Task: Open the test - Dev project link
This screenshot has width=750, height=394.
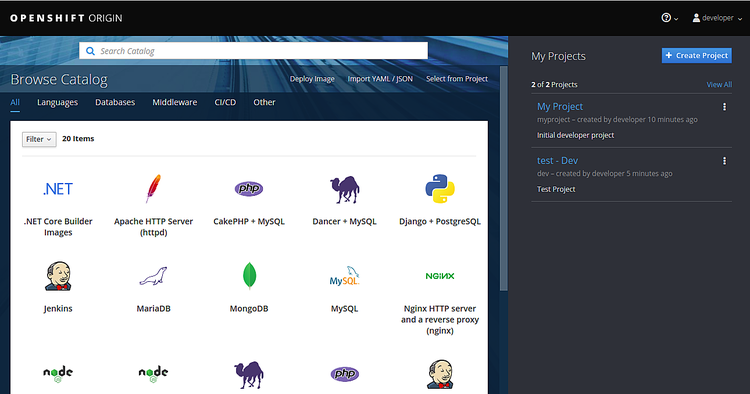Action: [x=557, y=161]
